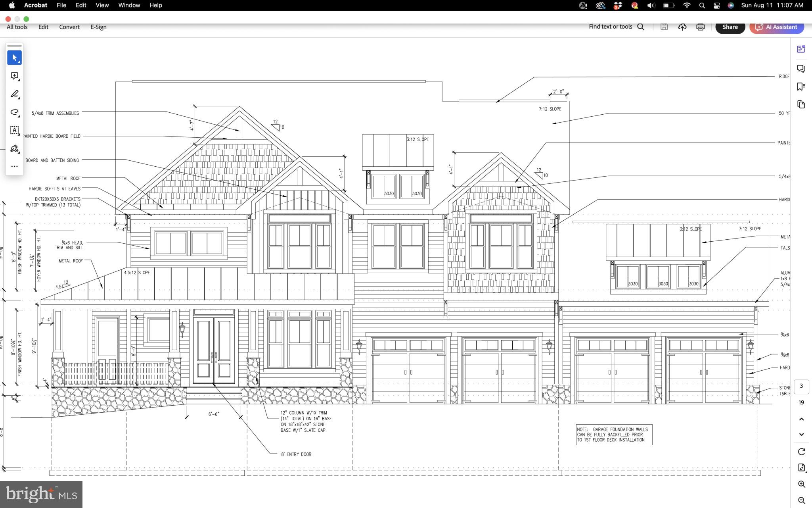This screenshot has height=508, width=812.
Task: Print the document
Action: pyautogui.click(x=700, y=27)
